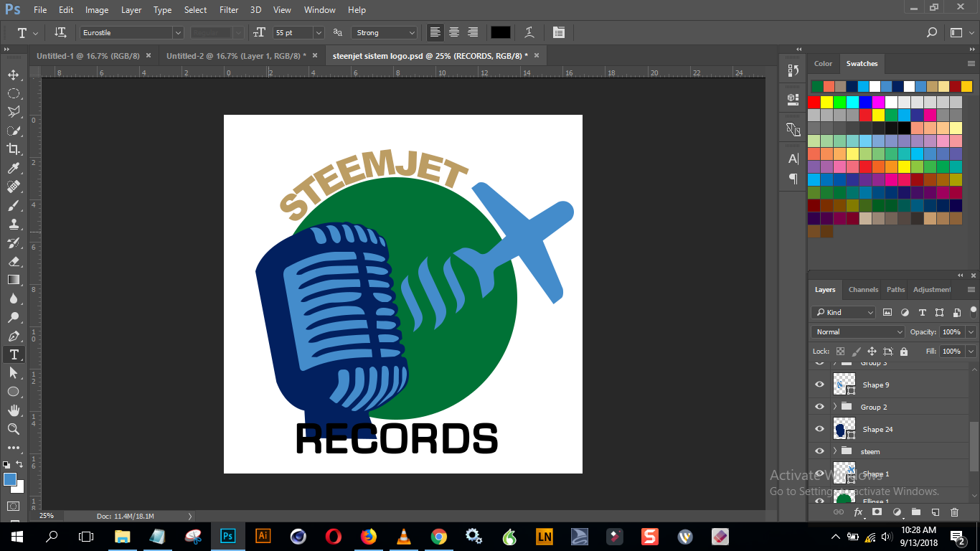980x551 pixels.
Task: Click the text color swatch in options bar
Action: (x=500, y=32)
